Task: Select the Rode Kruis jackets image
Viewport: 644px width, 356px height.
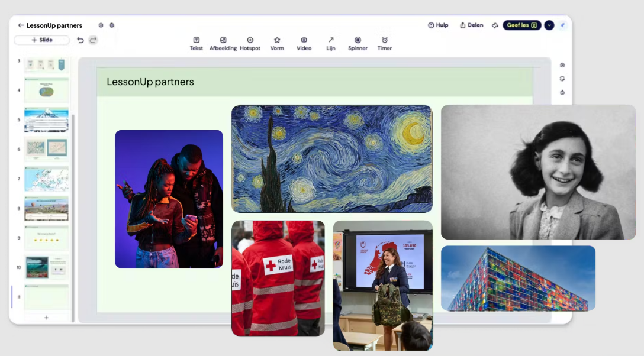Action: pos(278,279)
